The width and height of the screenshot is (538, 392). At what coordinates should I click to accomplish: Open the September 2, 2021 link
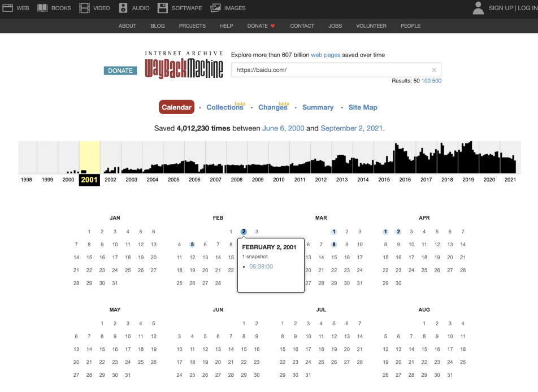[x=352, y=128]
